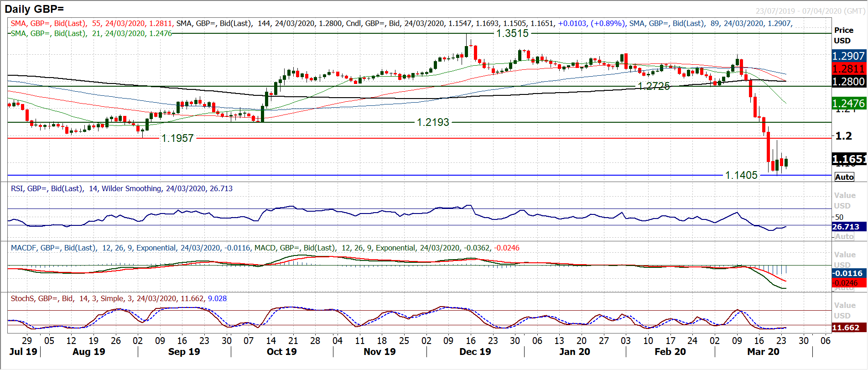Click the Price USD axis label
Screen dimensions: 868x370
[843, 35]
